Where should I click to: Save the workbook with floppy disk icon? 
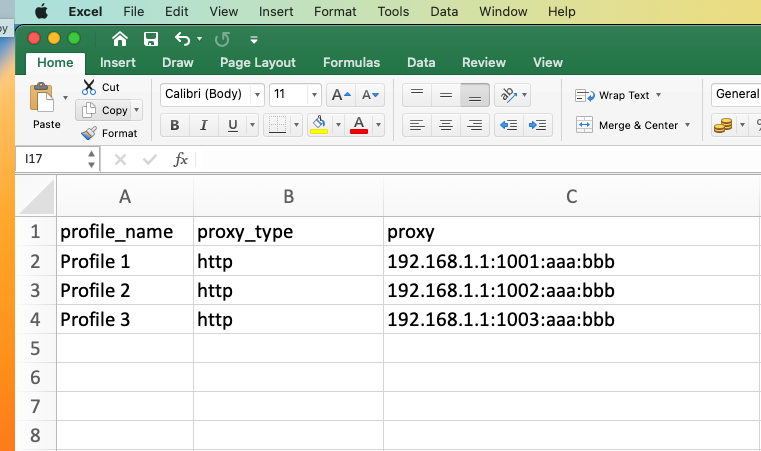[151, 39]
